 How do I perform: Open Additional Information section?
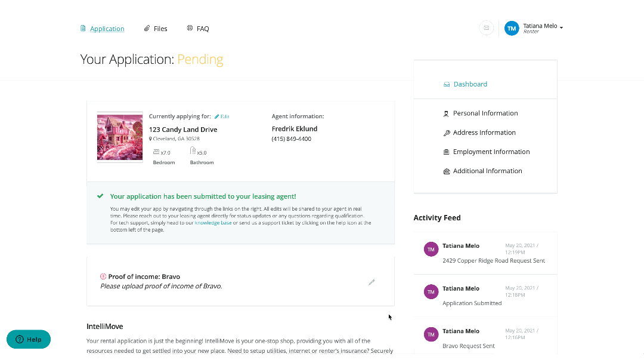click(487, 171)
